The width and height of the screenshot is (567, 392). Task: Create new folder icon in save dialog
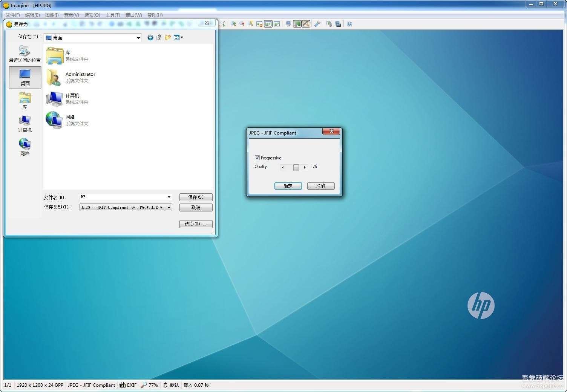pos(168,37)
